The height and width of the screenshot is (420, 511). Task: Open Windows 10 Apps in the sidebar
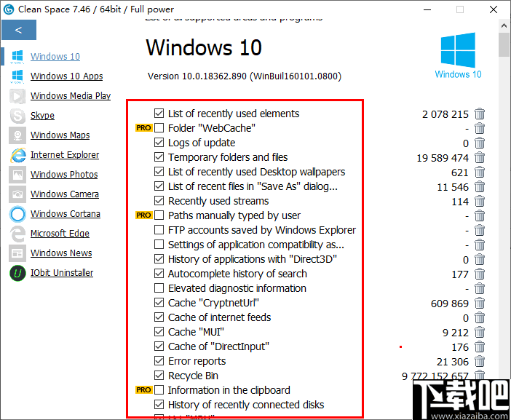pyautogui.click(x=66, y=76)
